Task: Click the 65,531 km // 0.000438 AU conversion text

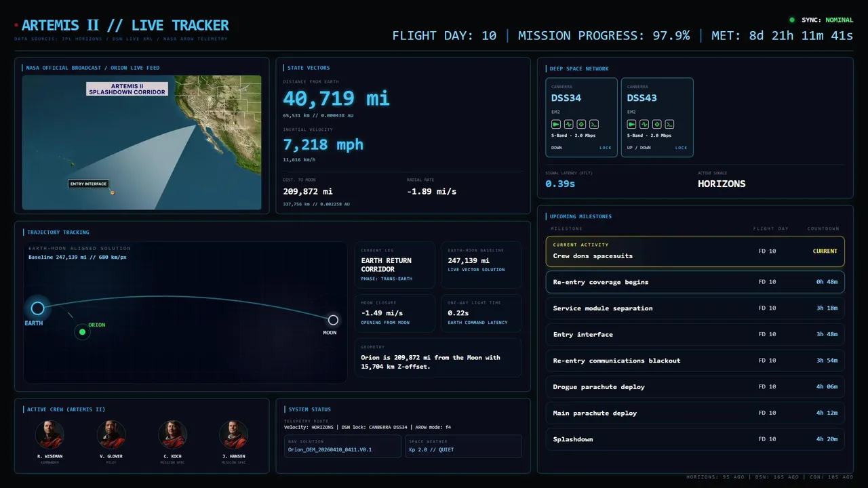Action: click(318, 116)
